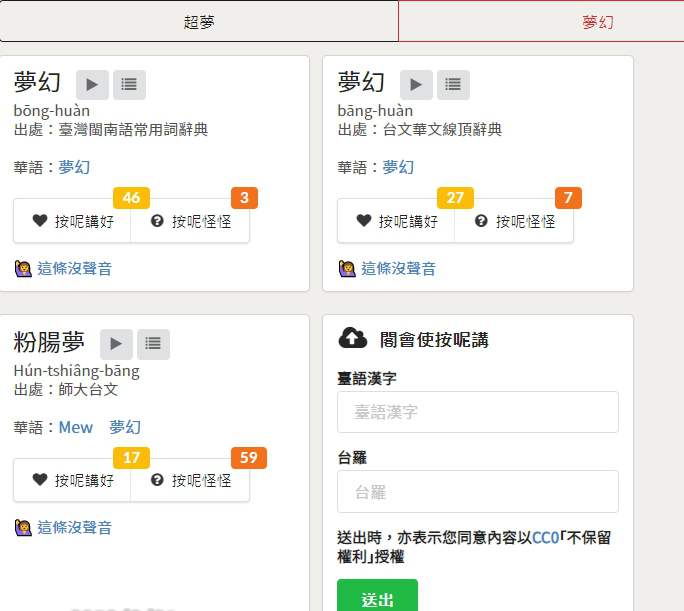This screenshot has height=611, width=684.
Task: Open the Mew 華語 link
Action: pos(76,427)
